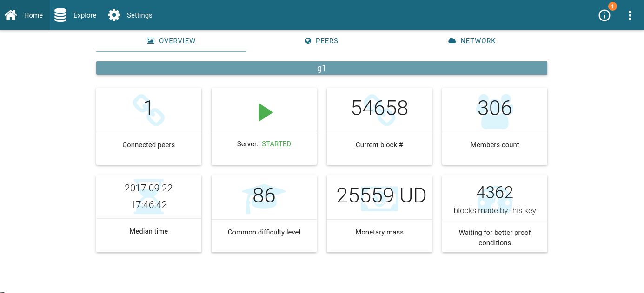Click the Explore database icon
Screen dimensions: 644x293
(x=60, y=15)
